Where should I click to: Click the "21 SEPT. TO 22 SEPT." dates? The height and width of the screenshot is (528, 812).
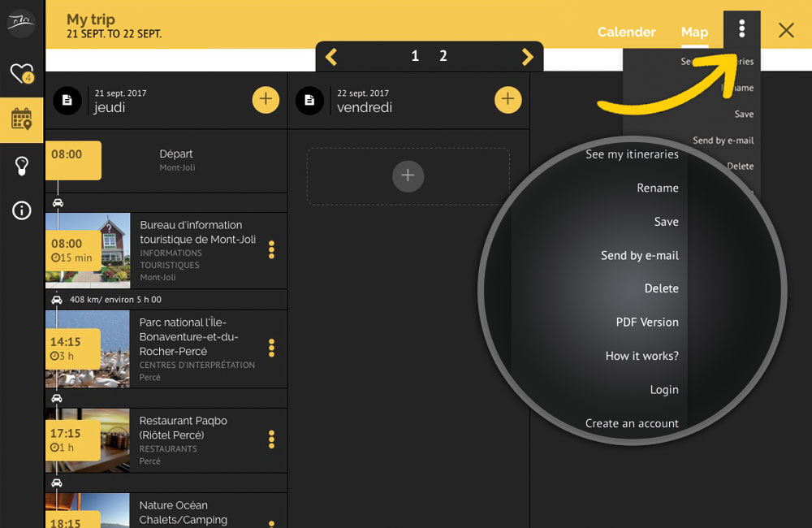coord(114,34)
